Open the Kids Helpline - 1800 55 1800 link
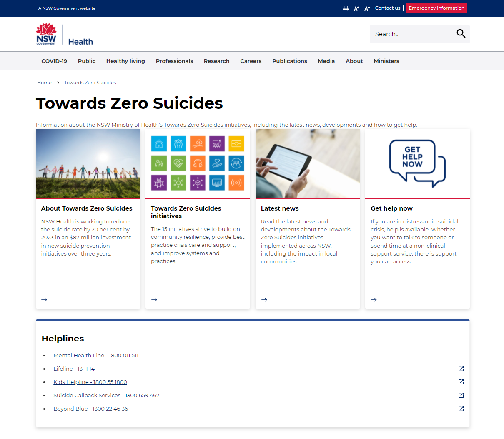The image size is (504, 439). (x=90, y=382)
